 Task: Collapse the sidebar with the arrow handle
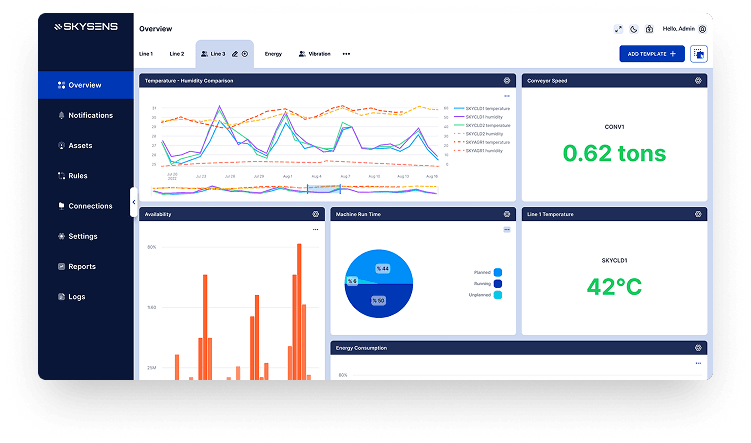(134, 202)
